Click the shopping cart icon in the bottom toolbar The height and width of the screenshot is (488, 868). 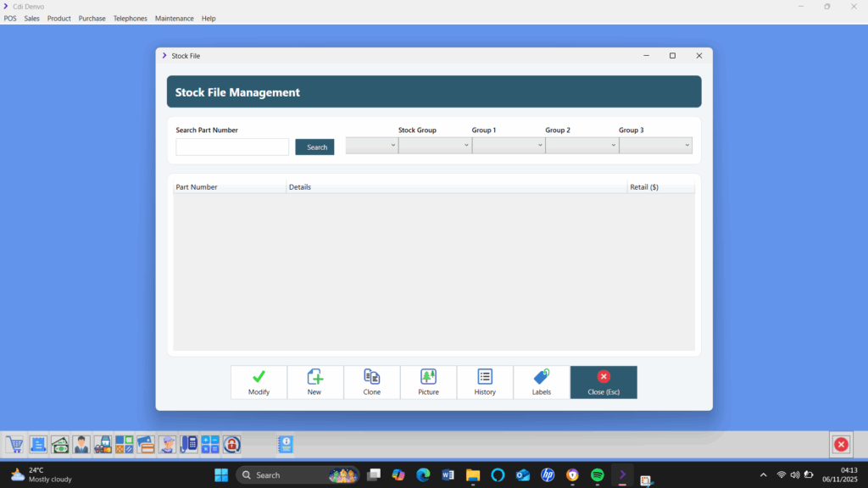14,444
